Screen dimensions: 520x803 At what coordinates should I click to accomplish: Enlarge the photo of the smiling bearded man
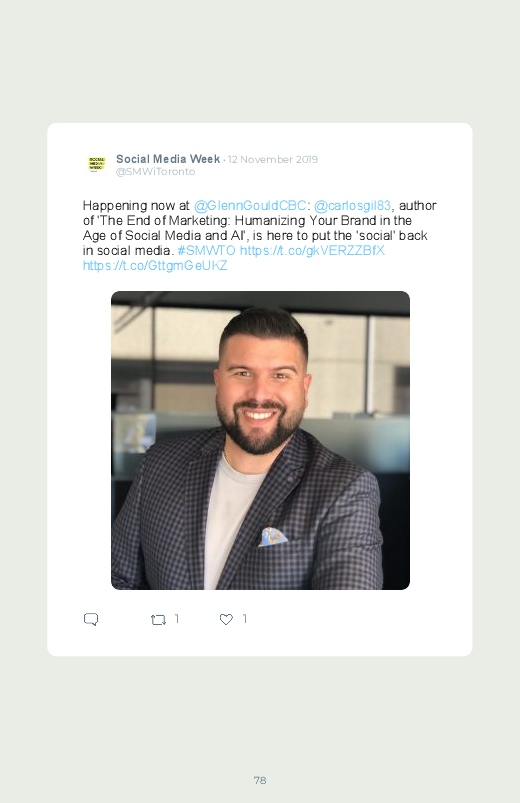[x=260, y=440]
